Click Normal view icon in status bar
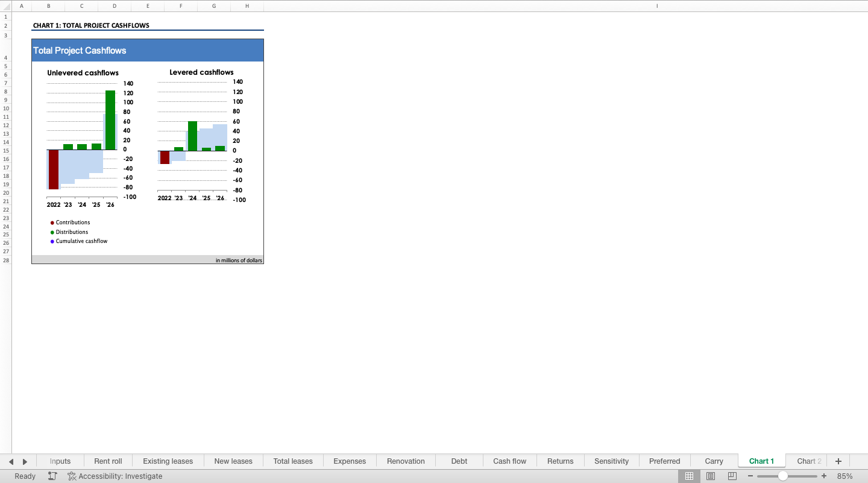Screen dimensions: 868x483 tap(689, 476)
